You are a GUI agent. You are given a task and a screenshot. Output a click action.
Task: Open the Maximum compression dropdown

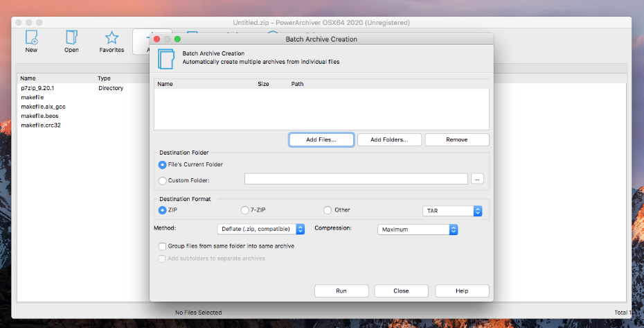(418, 230)
